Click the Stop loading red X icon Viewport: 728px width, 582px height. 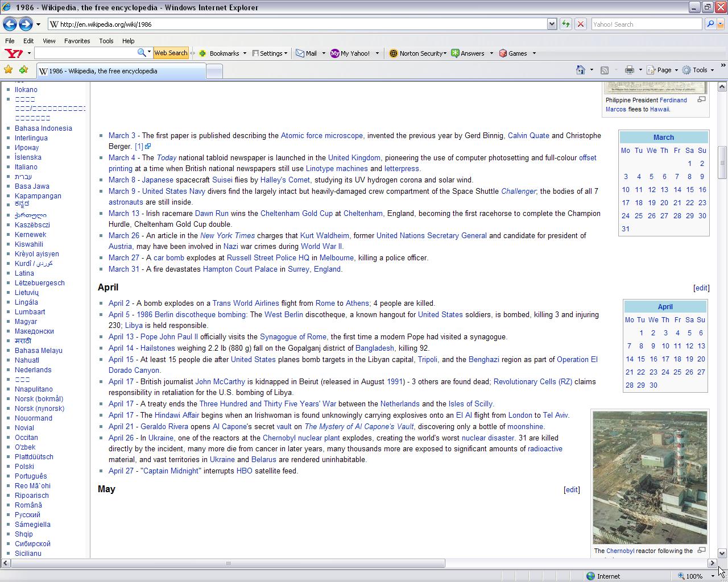[x=580, y=24]
